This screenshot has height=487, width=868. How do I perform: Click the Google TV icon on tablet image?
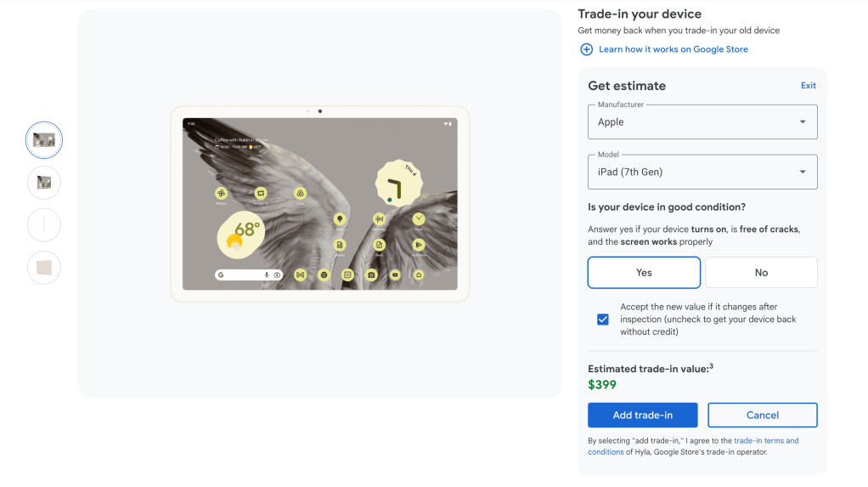point(261,193)
